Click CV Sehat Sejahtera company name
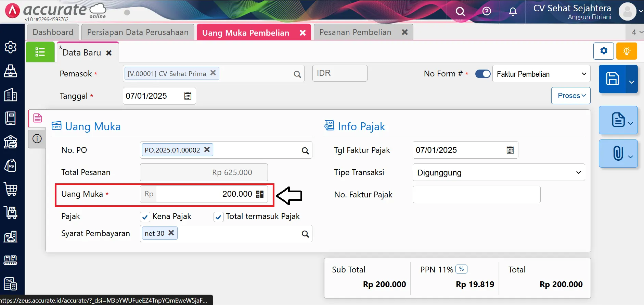The height and width of the screenshot is (305, 644). 572,8
